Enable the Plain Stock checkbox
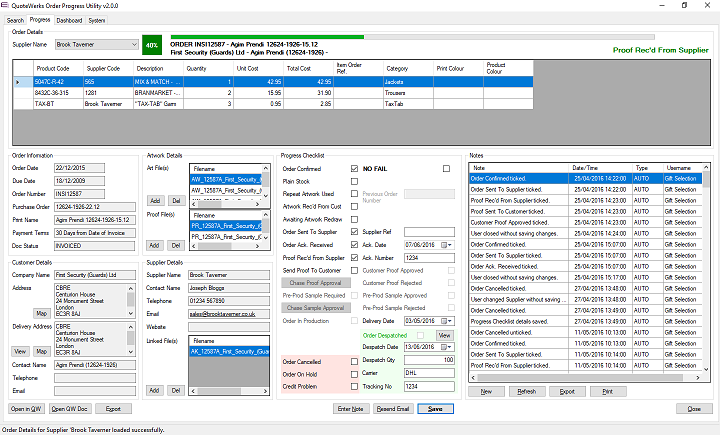The height and width of the screenshot is (435, 720). (x=355, y=180)
